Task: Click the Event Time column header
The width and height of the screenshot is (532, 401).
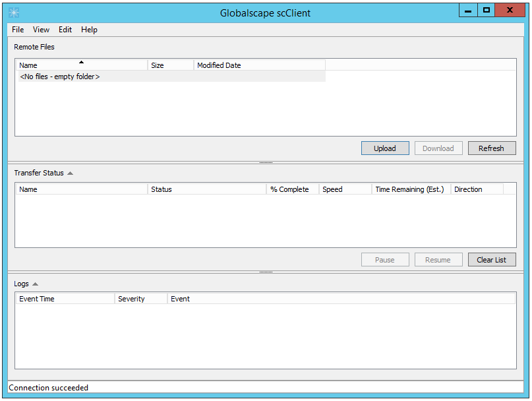Action: coord(65,299)
